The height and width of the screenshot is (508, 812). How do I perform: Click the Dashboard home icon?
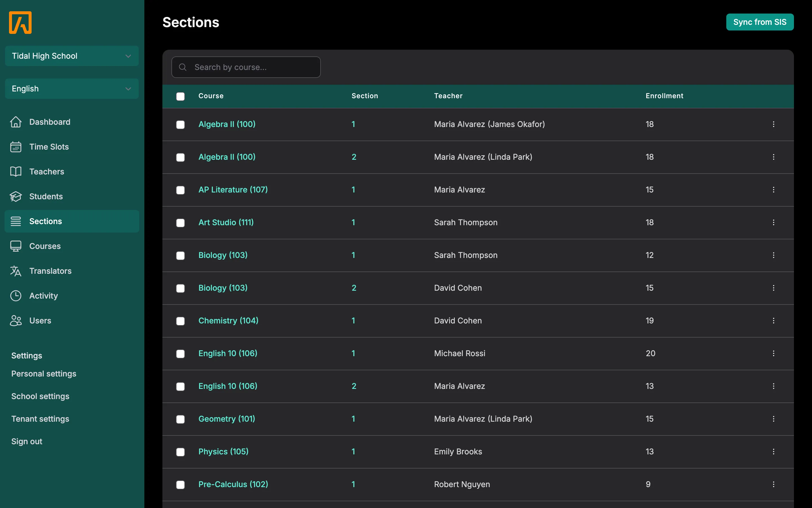[x=16, y=122]
